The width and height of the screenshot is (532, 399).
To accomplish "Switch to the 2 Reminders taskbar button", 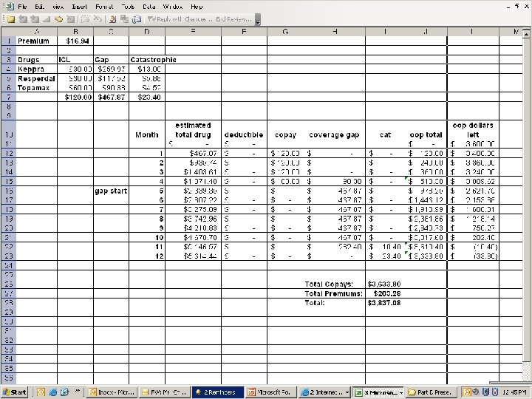I will (x=217, y=392).
